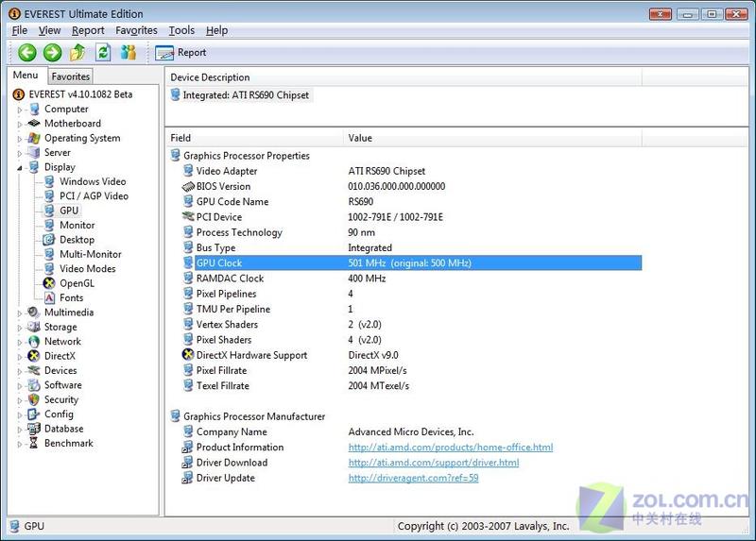Click the Devices icon in the tree
The width and height of the screenshot is (756, 541).
click(34, 370)
